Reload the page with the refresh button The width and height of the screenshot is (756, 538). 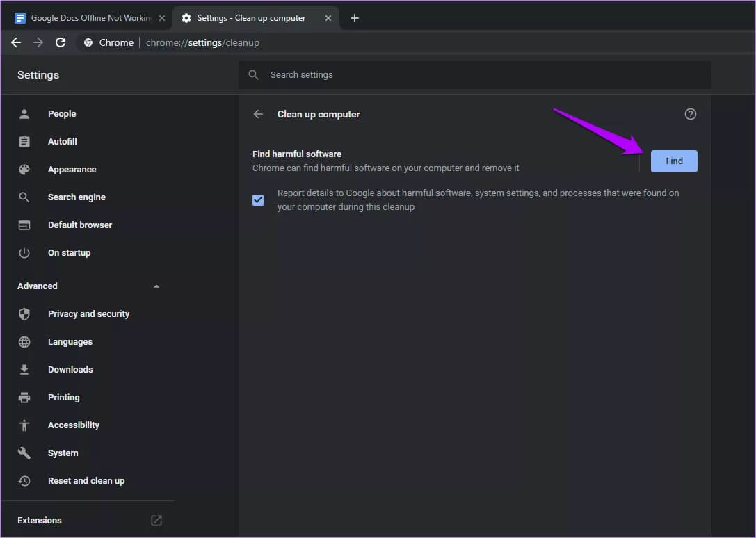(x=61, y=42)
